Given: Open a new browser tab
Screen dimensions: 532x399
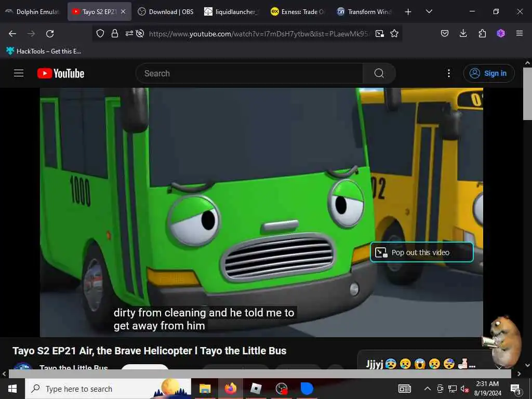Looking at the screenshot, I should pyautogui.click(x=408, y=12).
